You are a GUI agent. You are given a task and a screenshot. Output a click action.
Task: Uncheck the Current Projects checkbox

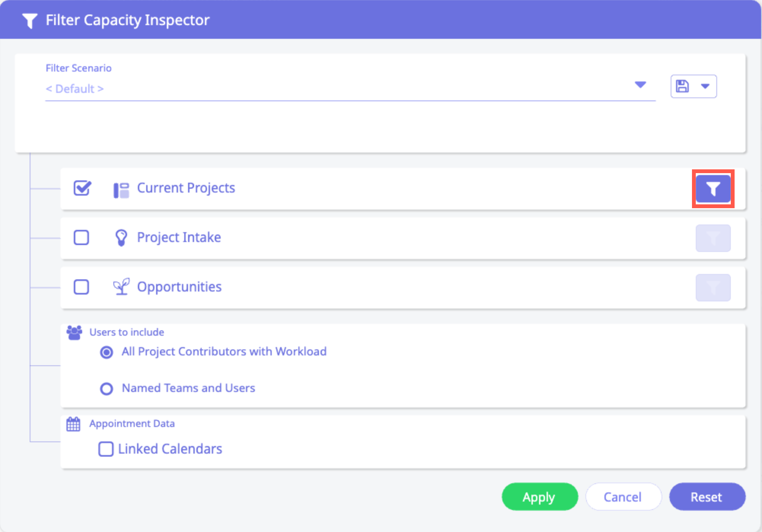tap(82, 188)
